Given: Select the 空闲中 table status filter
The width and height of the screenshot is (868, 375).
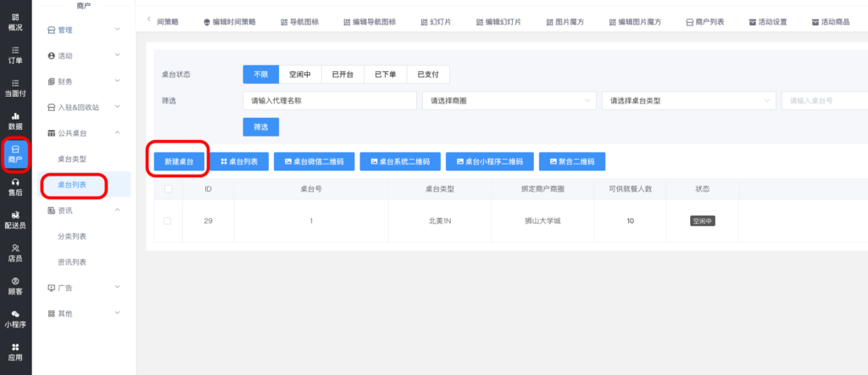Looking at the screenshot, I should [300, 75].
